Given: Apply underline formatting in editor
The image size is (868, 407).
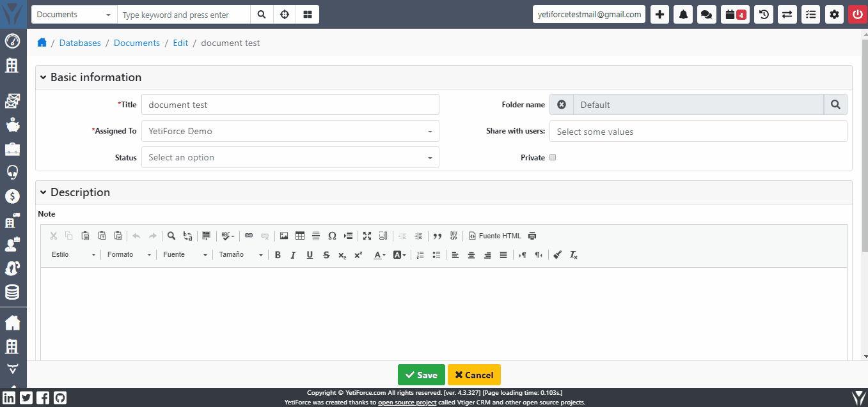Looking at the screenshot, I should [310, 255].
